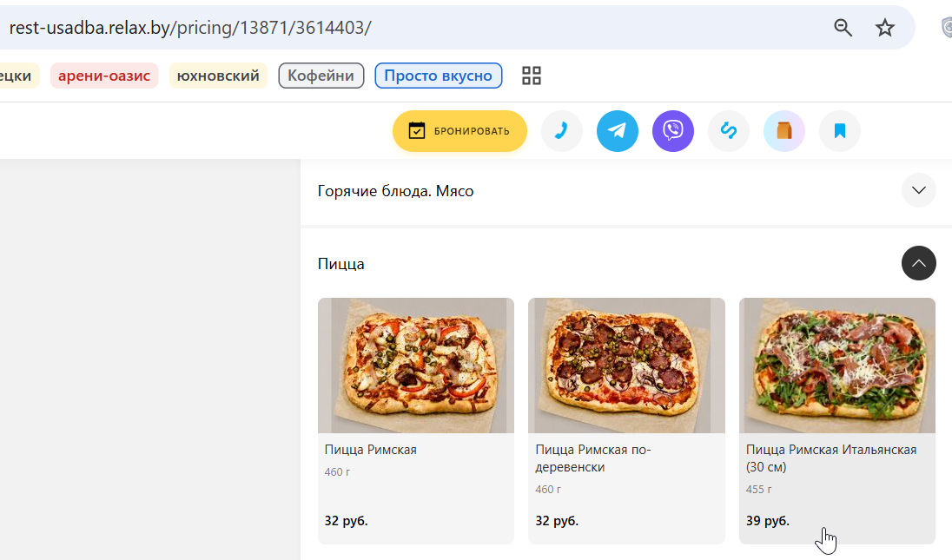Click the Пицца Римская по-деревенски photo
The height and width of the screenshot is (560, 952).
tap(626, 366)
